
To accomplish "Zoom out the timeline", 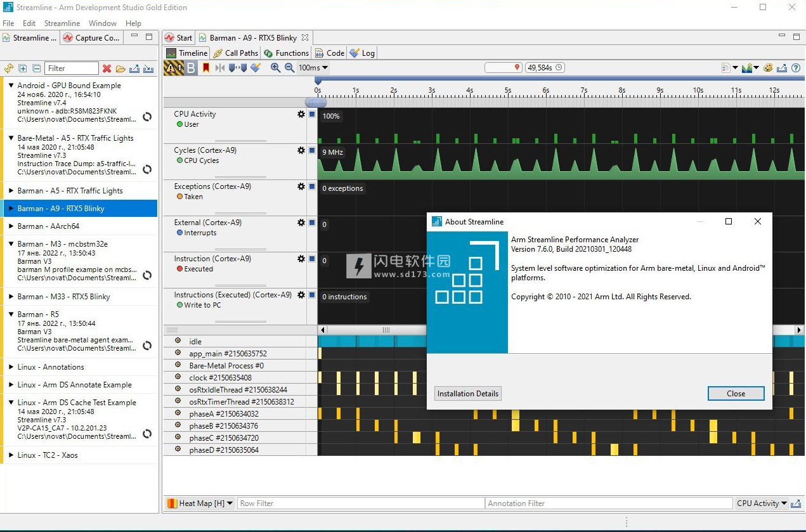I will pyautogui.click(x=289, y=68).
